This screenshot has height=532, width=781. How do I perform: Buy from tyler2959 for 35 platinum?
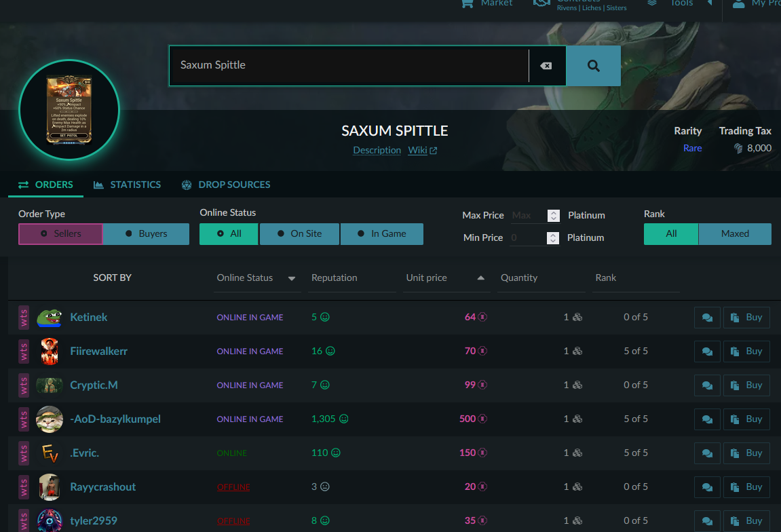746,520
